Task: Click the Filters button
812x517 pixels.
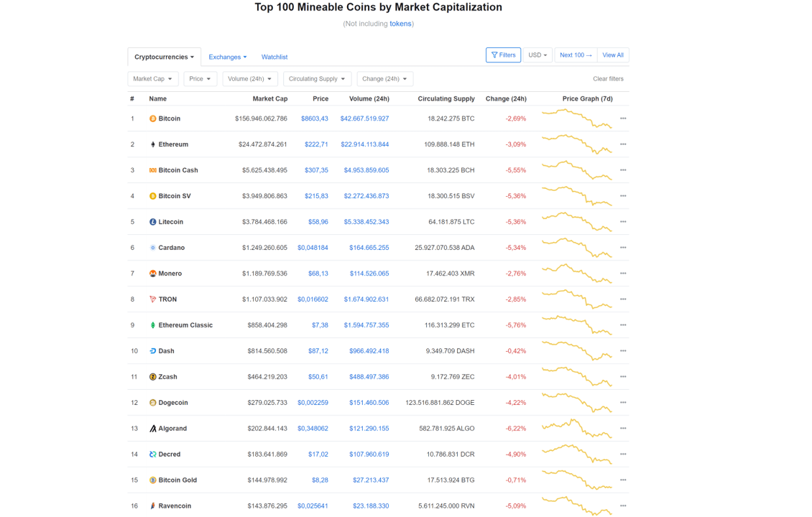Action: click(x=503, y=55)
